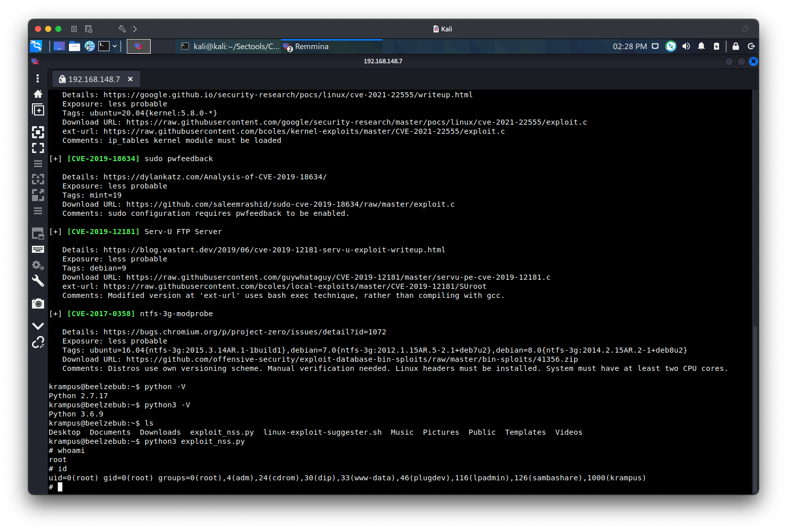Click the CVE-2017-0358 heading text
The image size is (787, 532).
pos(101,314)
